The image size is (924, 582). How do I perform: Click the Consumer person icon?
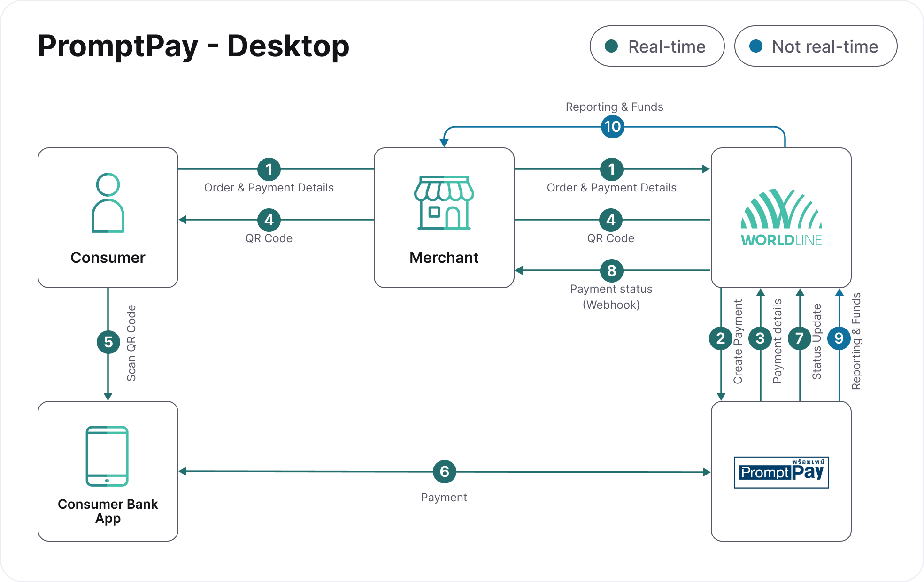[108, 203]
